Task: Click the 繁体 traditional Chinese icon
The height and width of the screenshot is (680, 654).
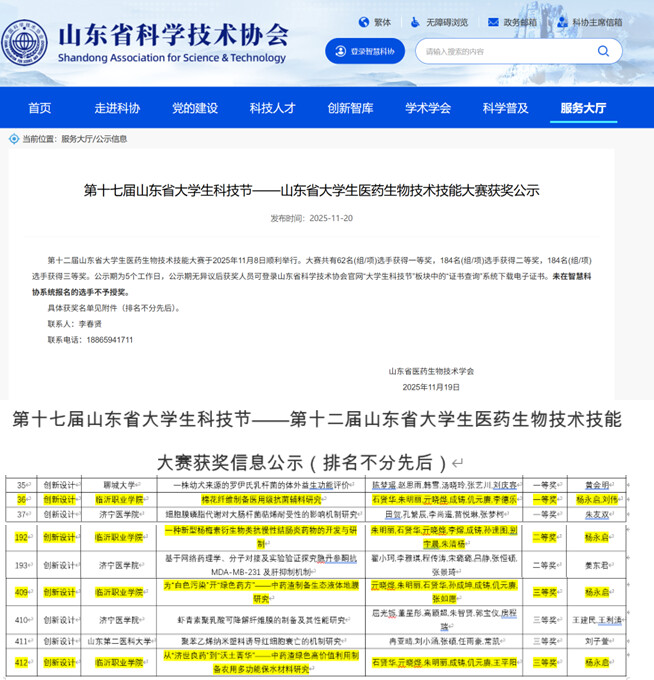Action: pos(361,21)
